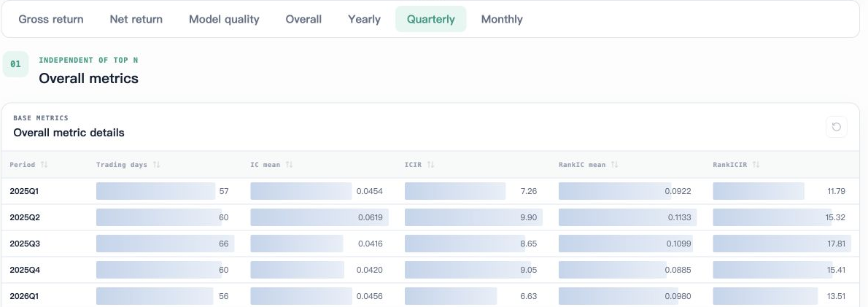868x307 pixels.
Task: Select the Model quality tab
Action: pos(224,20)
